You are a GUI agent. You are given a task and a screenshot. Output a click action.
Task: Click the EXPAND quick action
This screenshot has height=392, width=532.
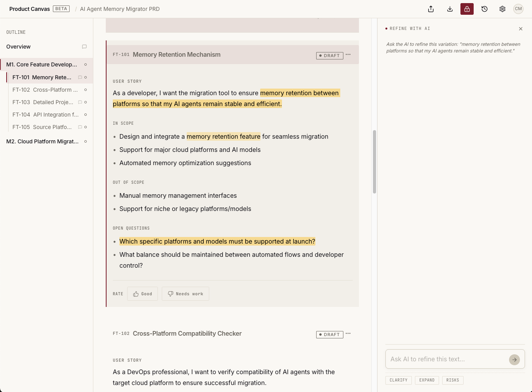[427, 380]
